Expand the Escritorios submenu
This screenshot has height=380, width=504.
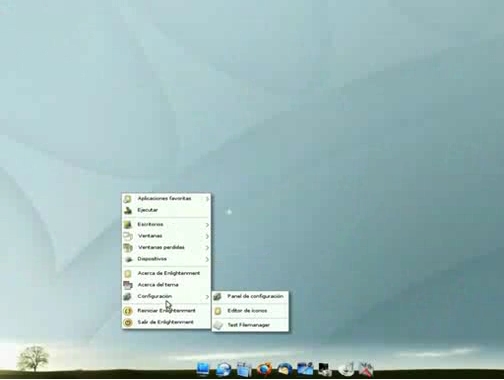coord(166,225)
